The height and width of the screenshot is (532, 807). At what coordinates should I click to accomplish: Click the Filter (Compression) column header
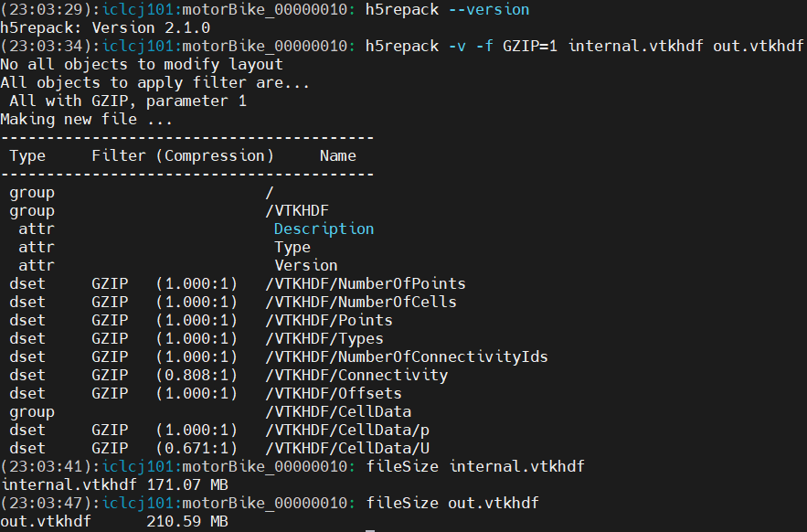183,155
